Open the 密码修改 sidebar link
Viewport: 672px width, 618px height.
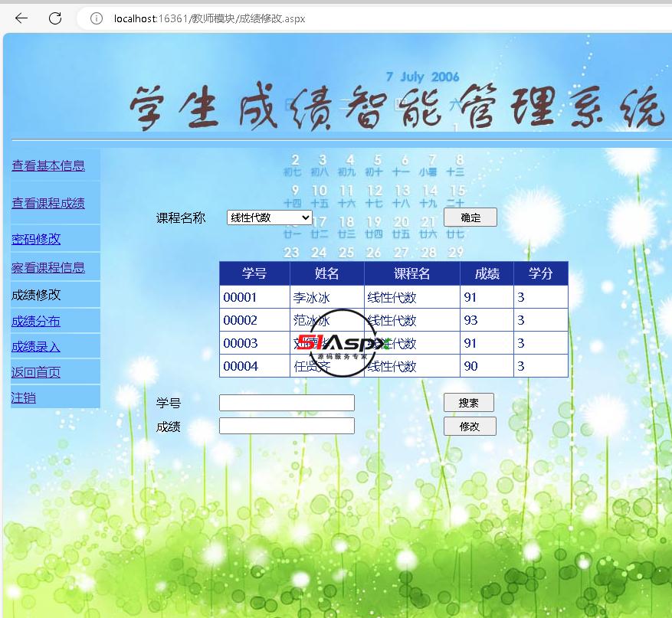36,239
